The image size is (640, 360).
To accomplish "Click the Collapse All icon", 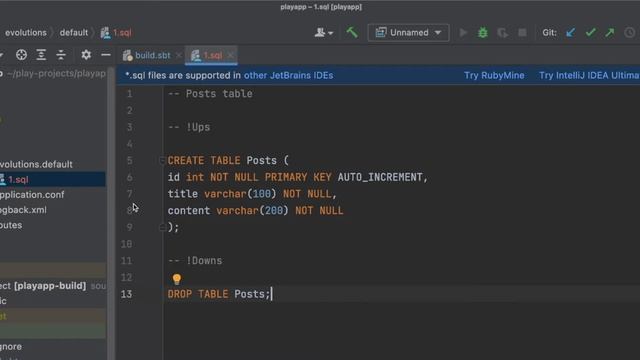I will click(61, 55).
